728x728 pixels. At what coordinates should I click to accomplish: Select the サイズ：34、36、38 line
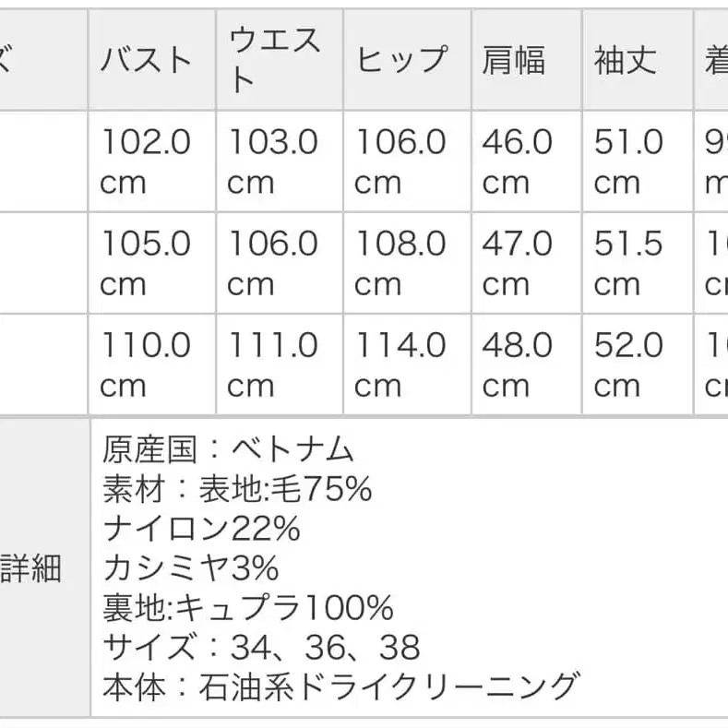262,647
